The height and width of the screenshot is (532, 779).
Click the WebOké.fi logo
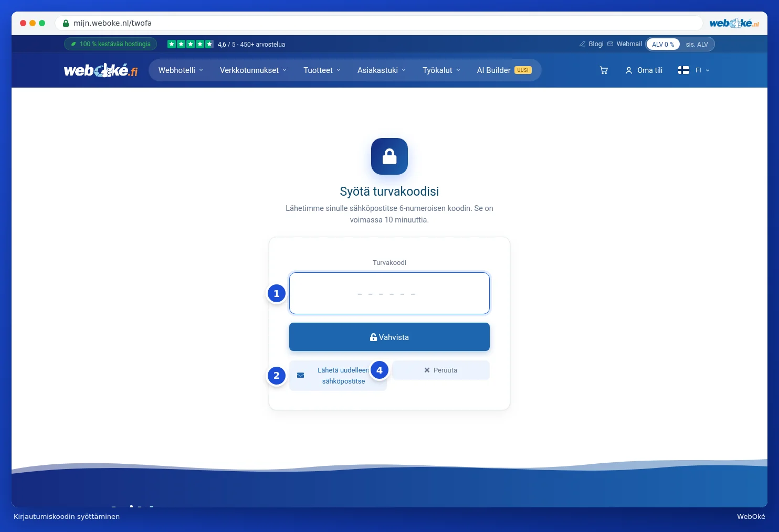point(101,70)
